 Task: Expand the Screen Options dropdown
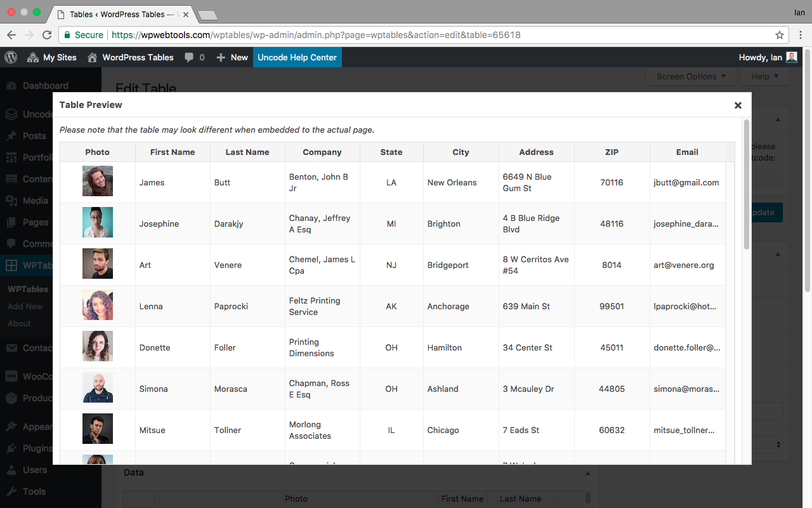point(691,76)
